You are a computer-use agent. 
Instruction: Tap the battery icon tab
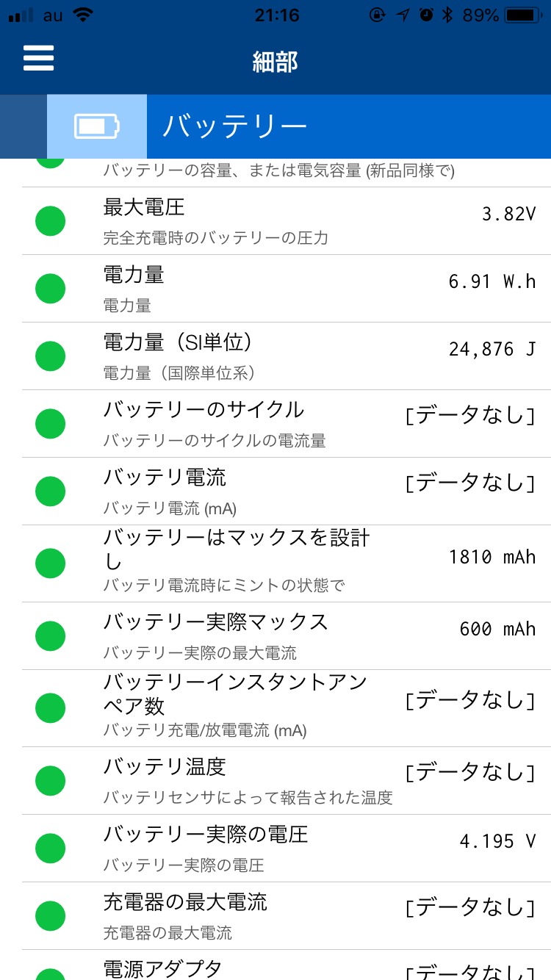96,126
